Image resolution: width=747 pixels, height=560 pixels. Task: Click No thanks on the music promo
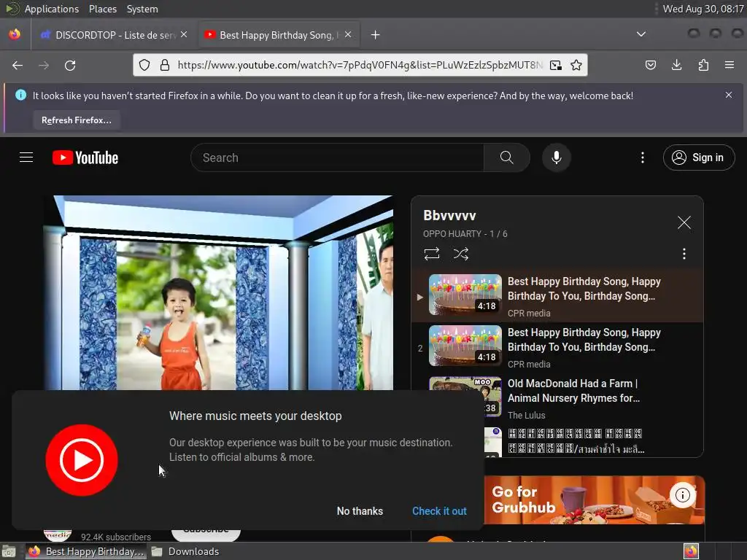(x=360, y=511)
